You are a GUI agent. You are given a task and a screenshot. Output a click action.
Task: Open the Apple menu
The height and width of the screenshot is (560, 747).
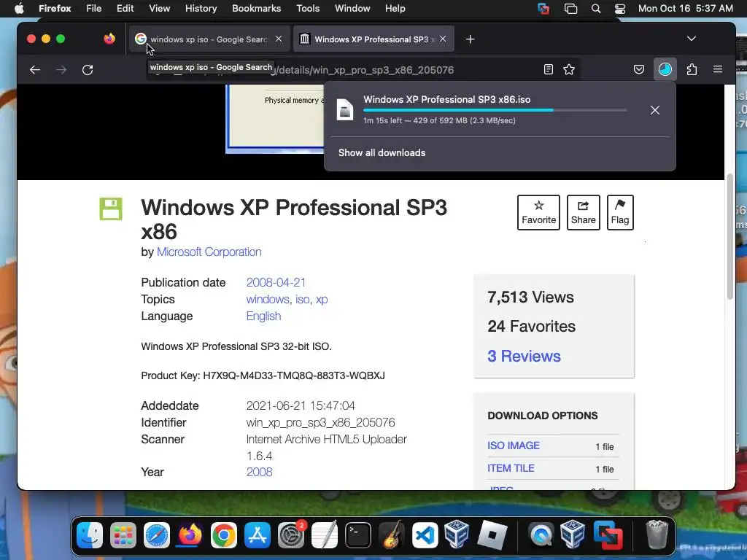(x=19, y=9)
